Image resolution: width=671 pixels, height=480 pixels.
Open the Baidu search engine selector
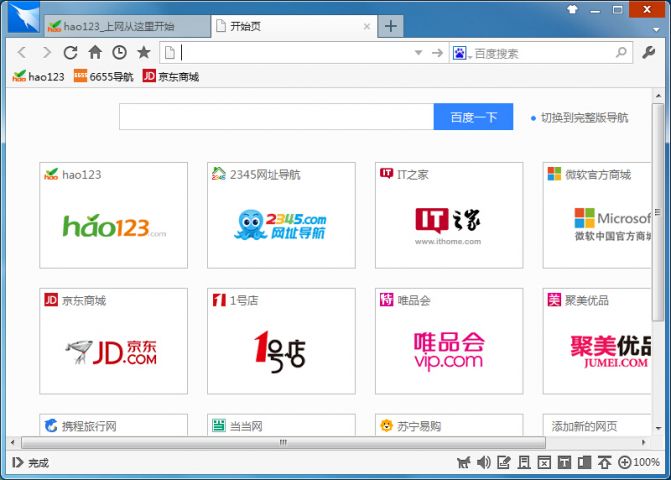461,52
